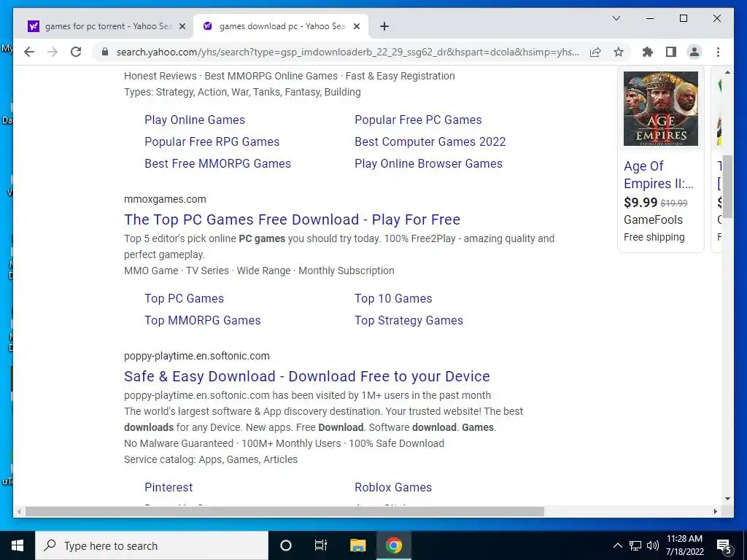Click the taskbar 'Type here to search' box
Viewport: 747px width, 560px height.
pos(152,545)
